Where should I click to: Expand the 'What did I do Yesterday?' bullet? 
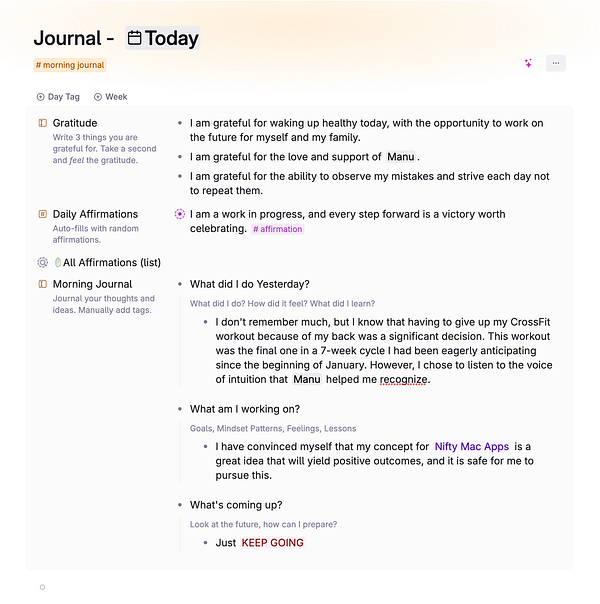(x=179, y=284)
